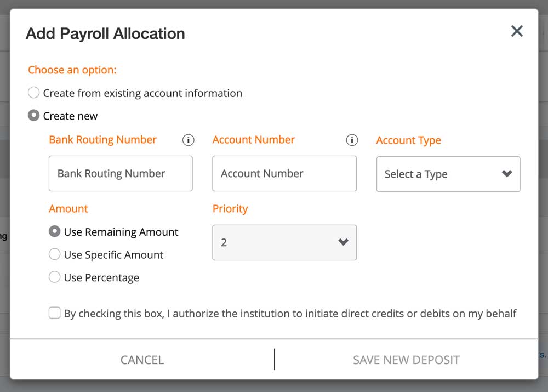548x392 pixels.
Task: Open the Account Type selector
Action: click(448, 174)
